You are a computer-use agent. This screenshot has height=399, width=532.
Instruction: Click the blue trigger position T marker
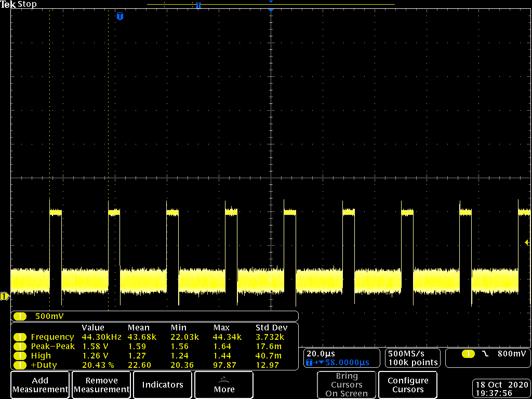pyautogui.click(x=120, y=17)
